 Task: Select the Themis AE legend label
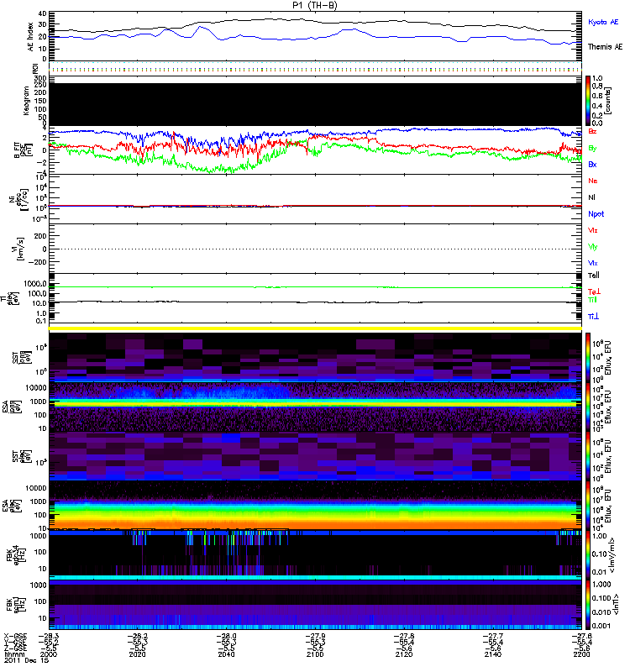[x=603, y=48]
